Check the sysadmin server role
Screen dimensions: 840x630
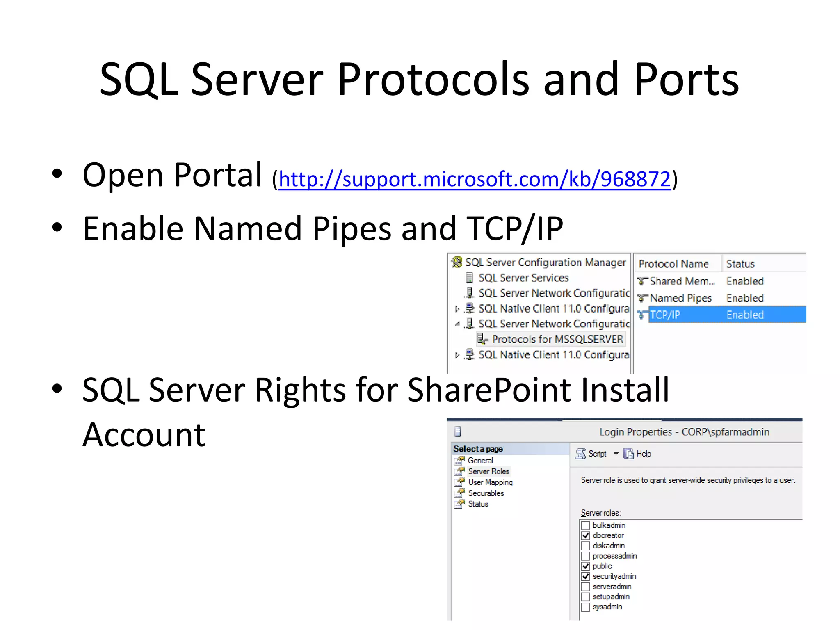(x=586, y=607)
